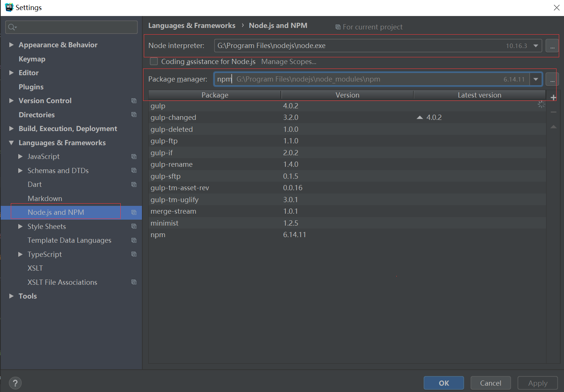The height and width of the screenshot is (392, 564).
Task: Click the add package plus icon
Action: coord(554,98)
